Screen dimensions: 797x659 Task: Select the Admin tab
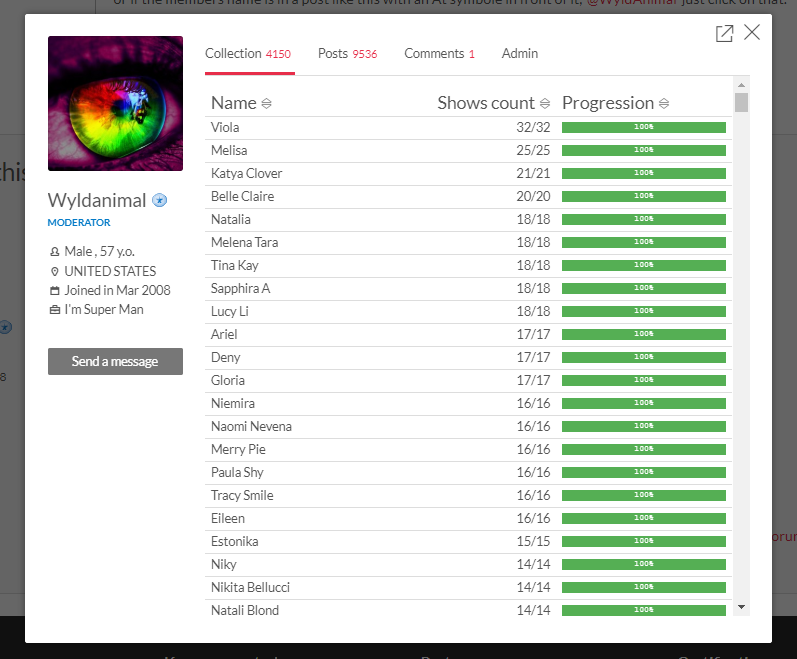(x=520, y=54)
